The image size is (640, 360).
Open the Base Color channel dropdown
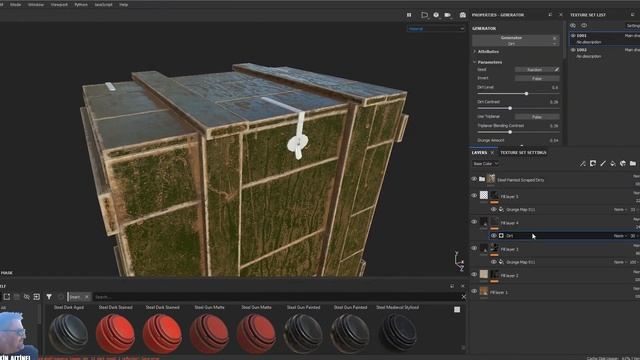point(485,164)
